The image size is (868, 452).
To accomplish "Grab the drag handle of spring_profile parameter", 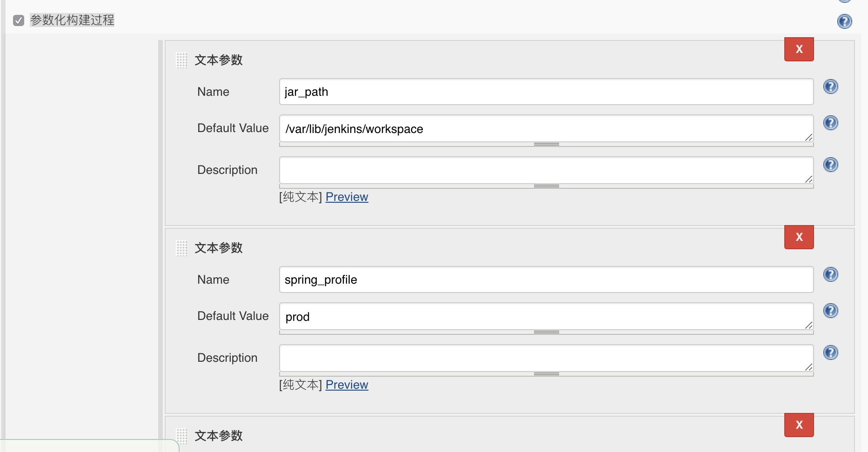I will point(182,248).
